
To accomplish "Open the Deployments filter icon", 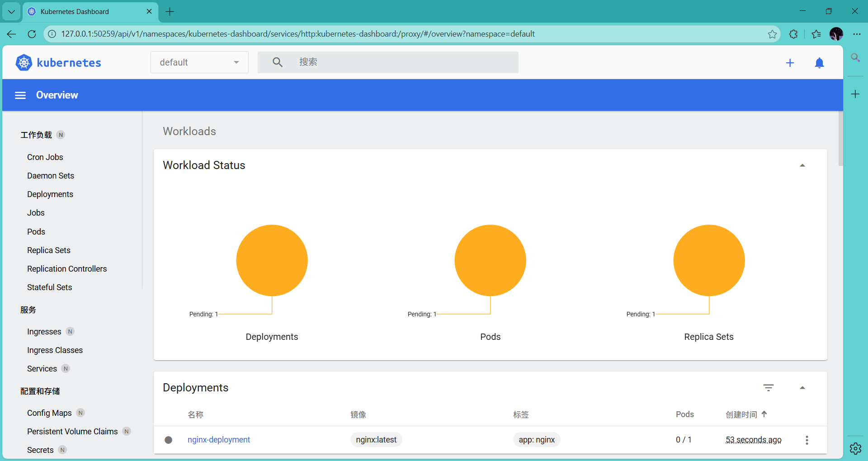I will tap(768, 388).
